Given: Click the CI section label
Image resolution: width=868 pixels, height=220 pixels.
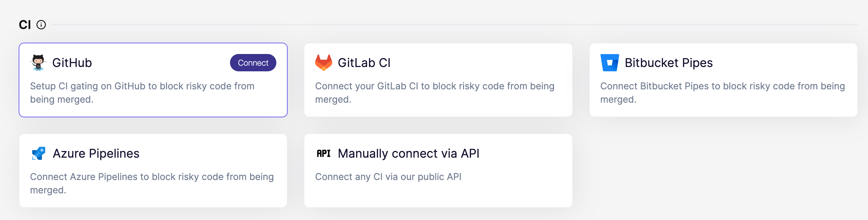Looking at the screenshot, I should click(x=25, y=24).
